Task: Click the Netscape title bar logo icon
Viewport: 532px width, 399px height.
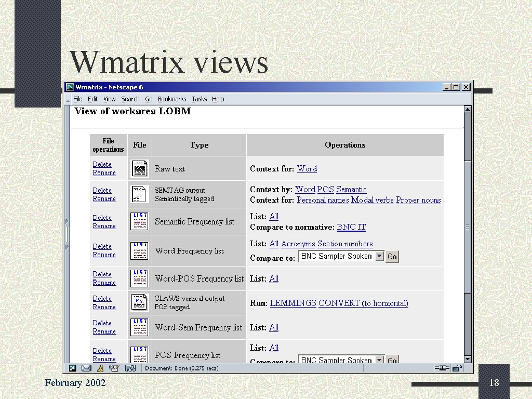Action: pyautogui.click(x=70, y=87)
